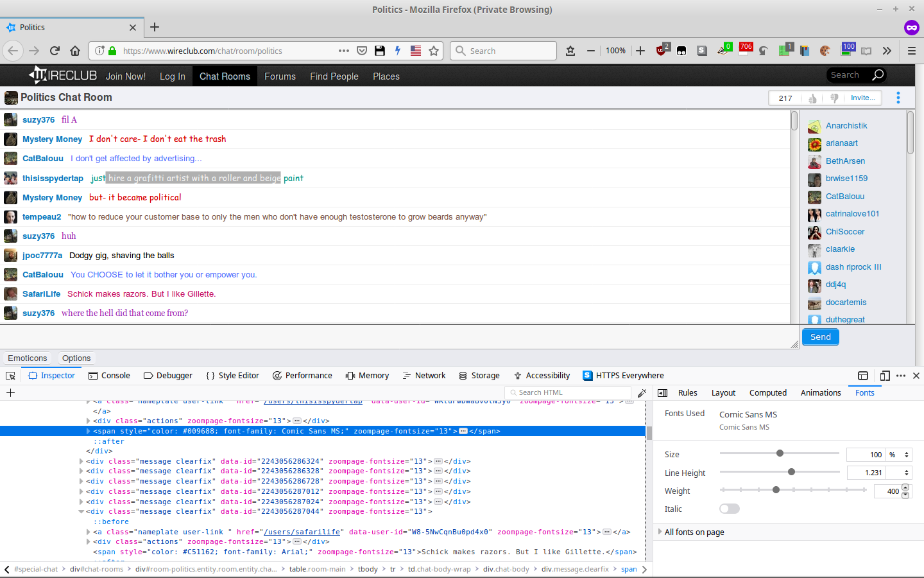The height and width of the screenshot is (578, 924).
Task: Switch to the Debugger tab
Action: (x=167, y=376)
